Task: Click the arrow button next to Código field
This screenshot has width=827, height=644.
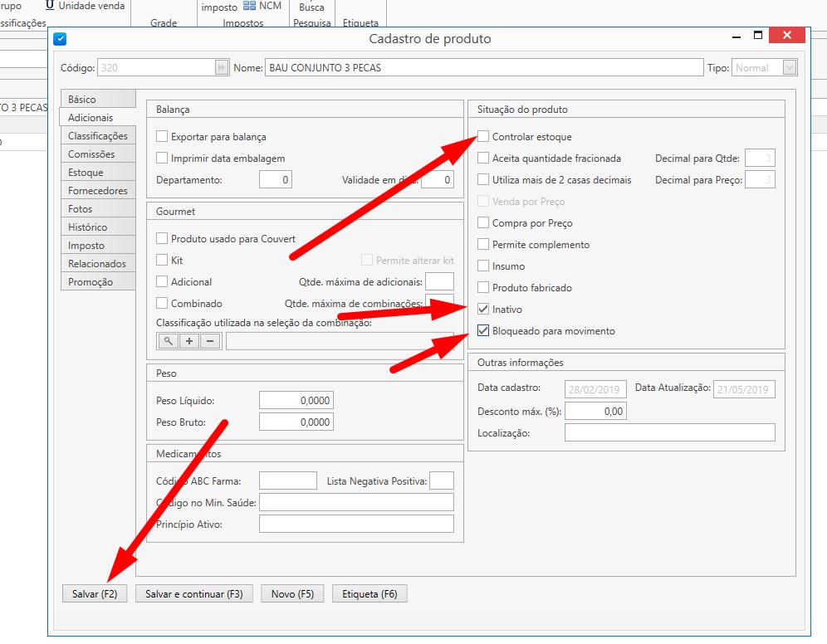Action: pos(222,68)
